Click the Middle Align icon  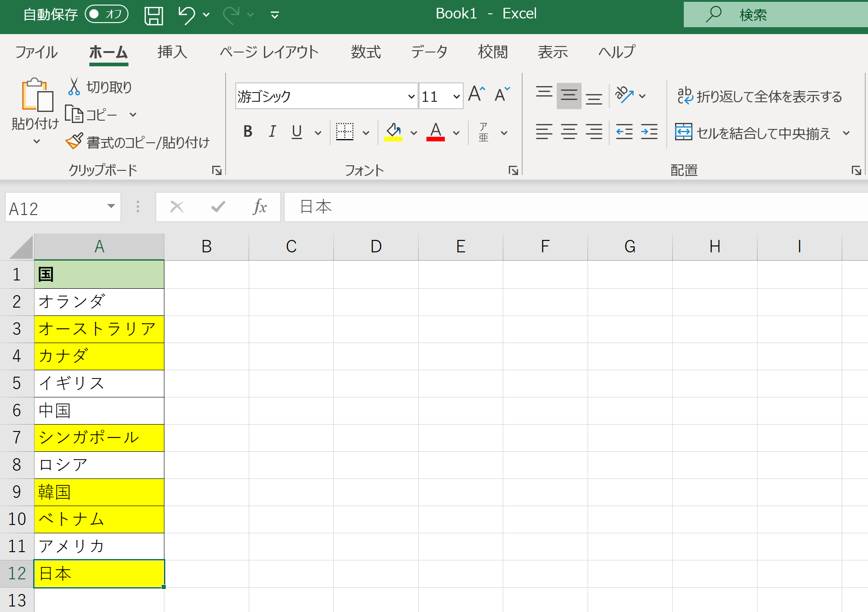point(569,96)
